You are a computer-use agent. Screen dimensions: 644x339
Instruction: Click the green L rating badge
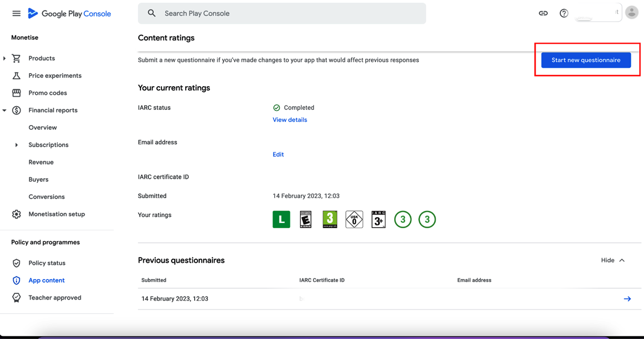point(281,219)
